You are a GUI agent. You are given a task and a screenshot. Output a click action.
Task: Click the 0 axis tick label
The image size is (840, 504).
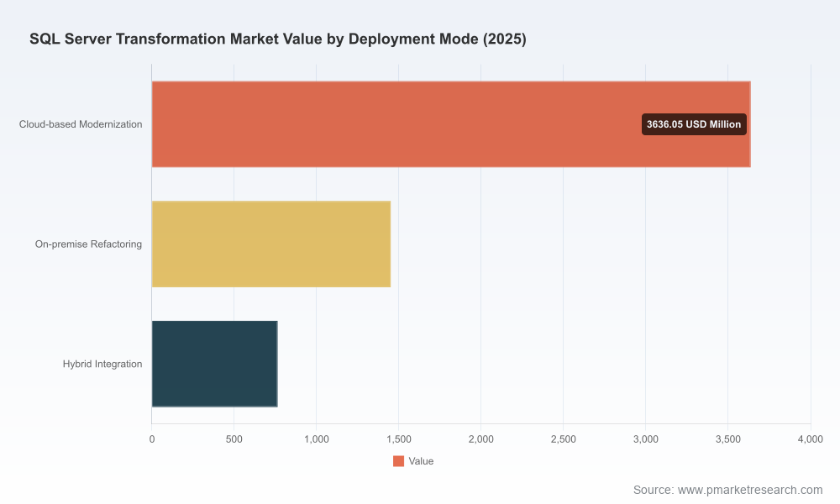[152, 439]
